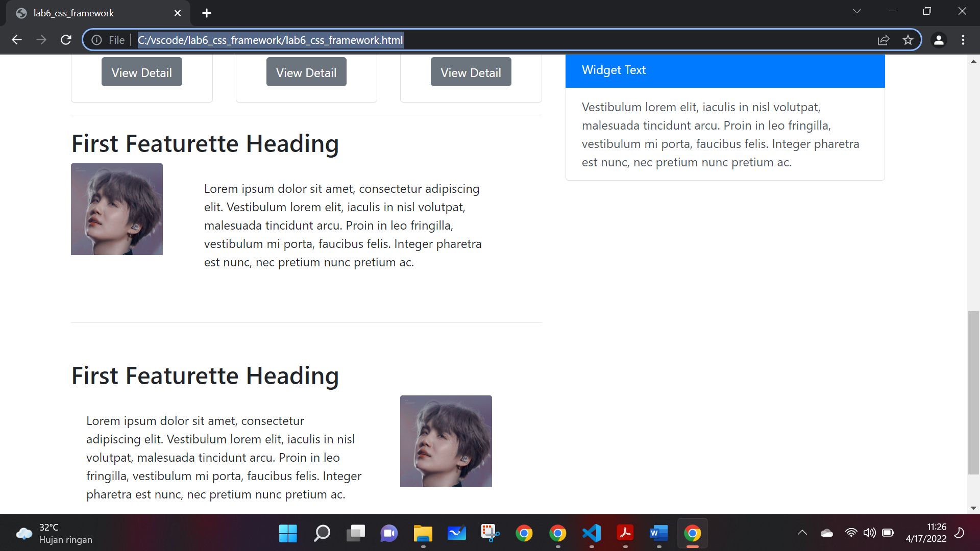The height and width of the screenshot is (551, 980).
Task: Click the back navigation arrow
Action: (x=17, y=40)
